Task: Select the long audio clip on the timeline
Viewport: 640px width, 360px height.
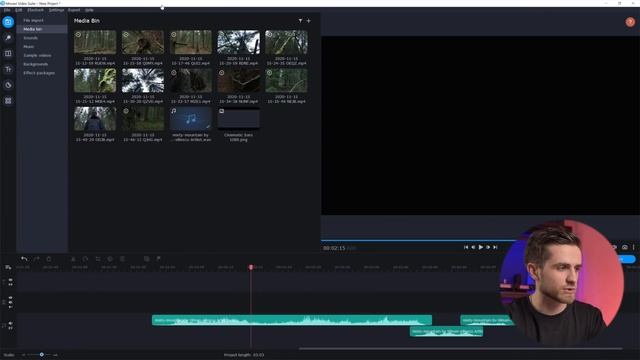Action: point(292,320)
